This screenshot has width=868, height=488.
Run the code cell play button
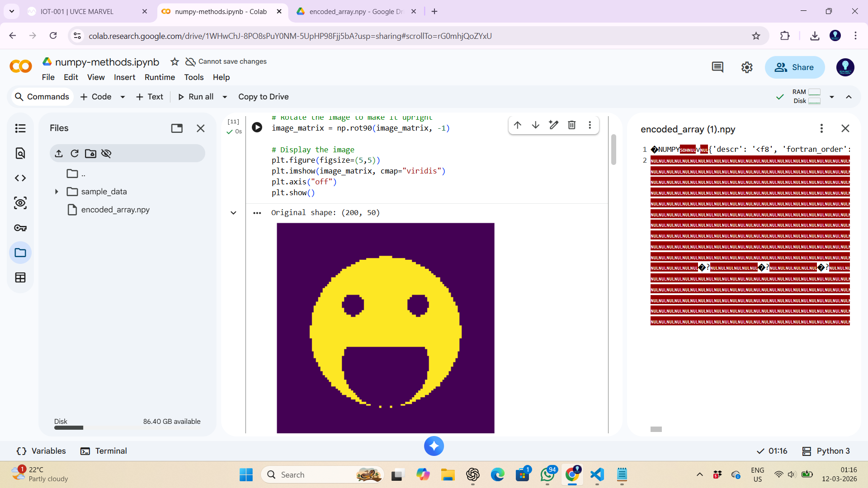point(257,127)
